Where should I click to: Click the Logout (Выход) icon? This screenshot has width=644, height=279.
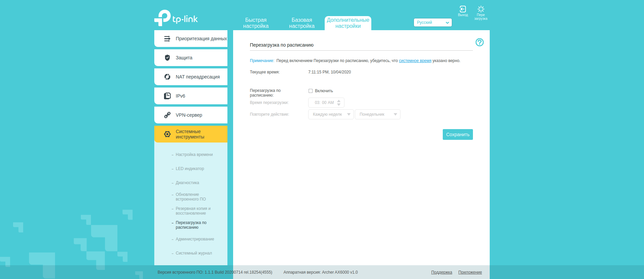(463, 9)
